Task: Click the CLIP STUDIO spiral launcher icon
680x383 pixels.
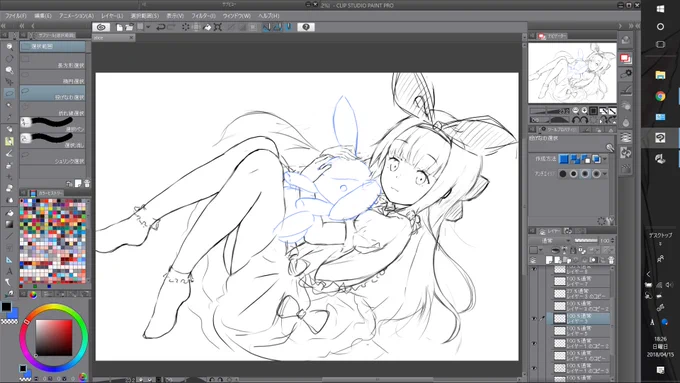Action: pos(101,27)
